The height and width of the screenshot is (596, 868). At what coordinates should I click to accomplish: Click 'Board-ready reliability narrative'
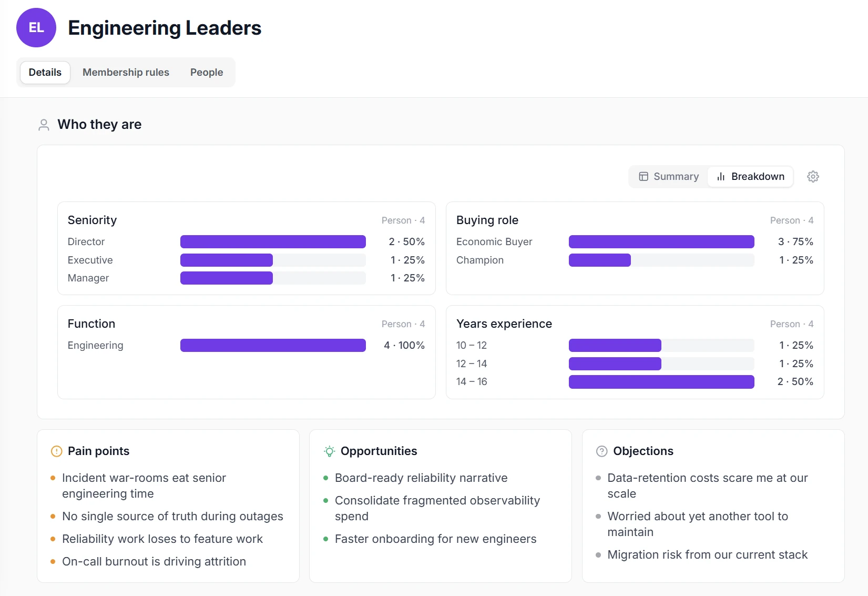click(421, 478)
